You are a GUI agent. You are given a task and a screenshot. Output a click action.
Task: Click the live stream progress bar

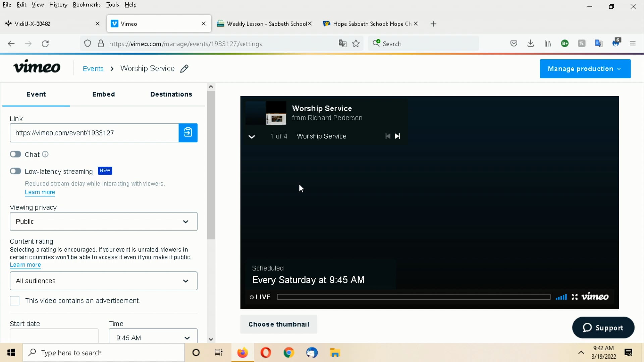point(414,297)
